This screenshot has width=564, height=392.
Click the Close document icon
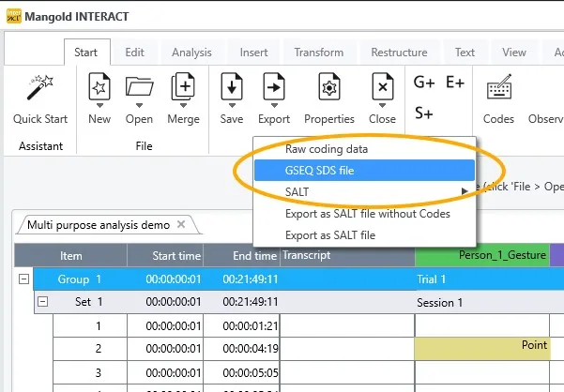[x=382, y=86]
